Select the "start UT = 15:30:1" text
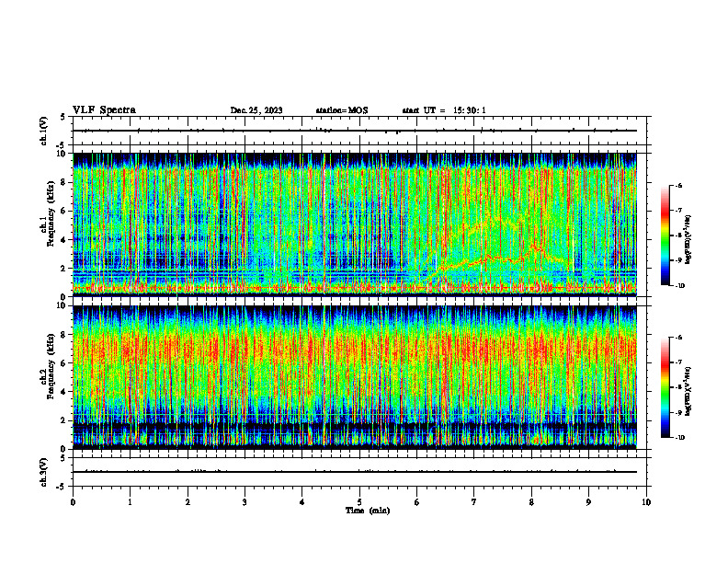 coord(444,110)
